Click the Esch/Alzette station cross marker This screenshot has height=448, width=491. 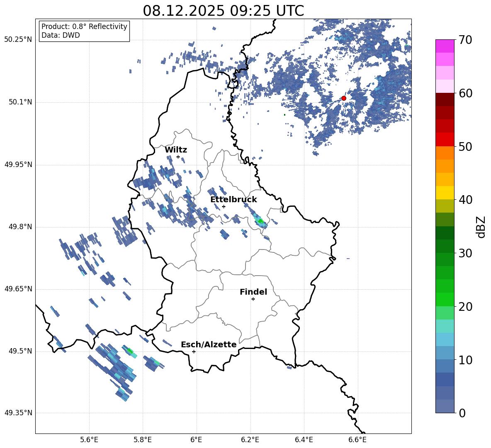pyautogui.click(x=194, y=351)
